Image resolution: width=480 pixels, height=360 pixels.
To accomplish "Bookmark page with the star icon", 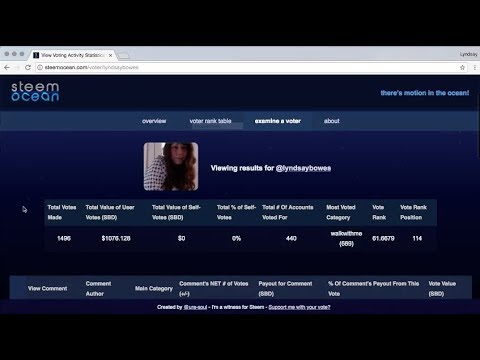I will pos(462,67).
